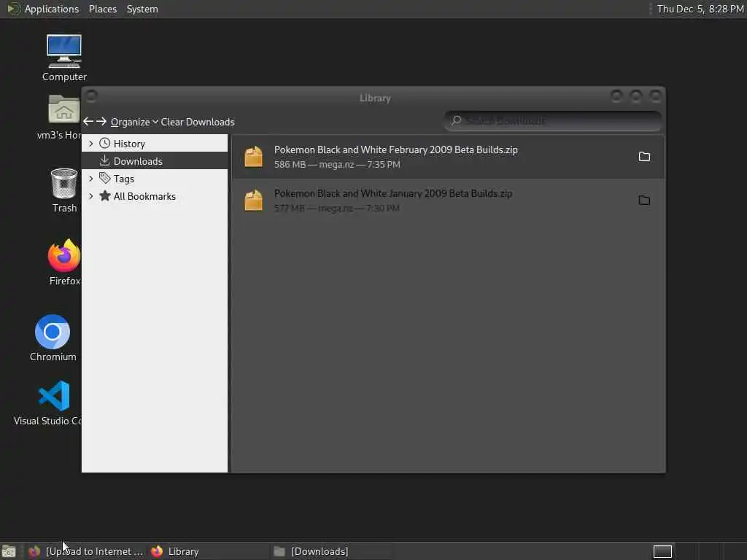The width and height of the screenshot is (747, 560).
Task: Click the window menu button on Library title bar
Action: pos(91,97)
